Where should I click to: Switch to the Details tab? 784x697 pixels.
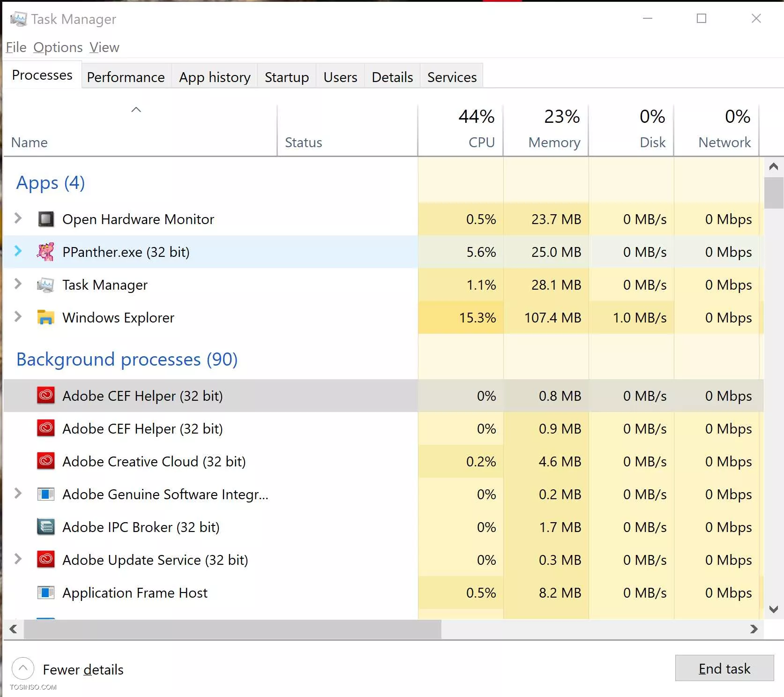coord(392,77)
